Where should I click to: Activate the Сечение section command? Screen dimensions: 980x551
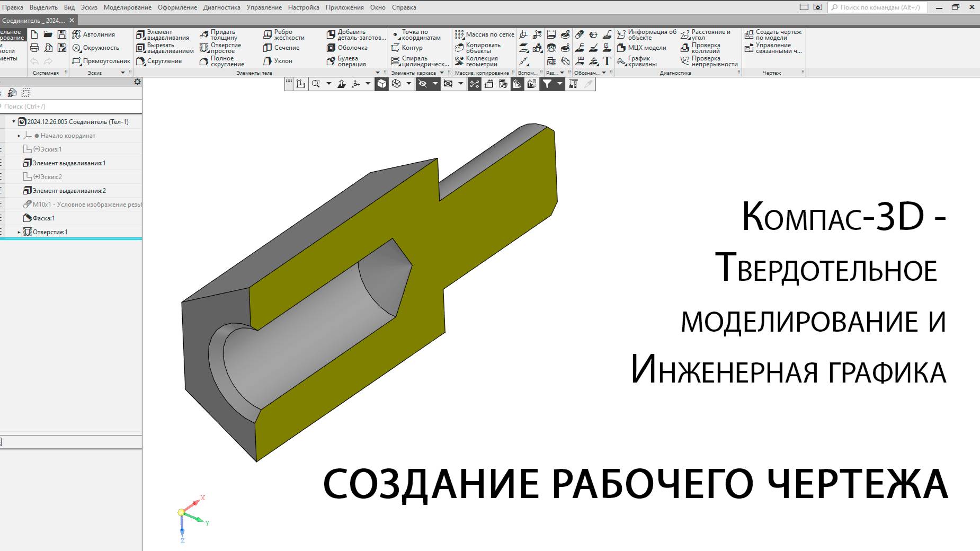click(x=281, y=48)
